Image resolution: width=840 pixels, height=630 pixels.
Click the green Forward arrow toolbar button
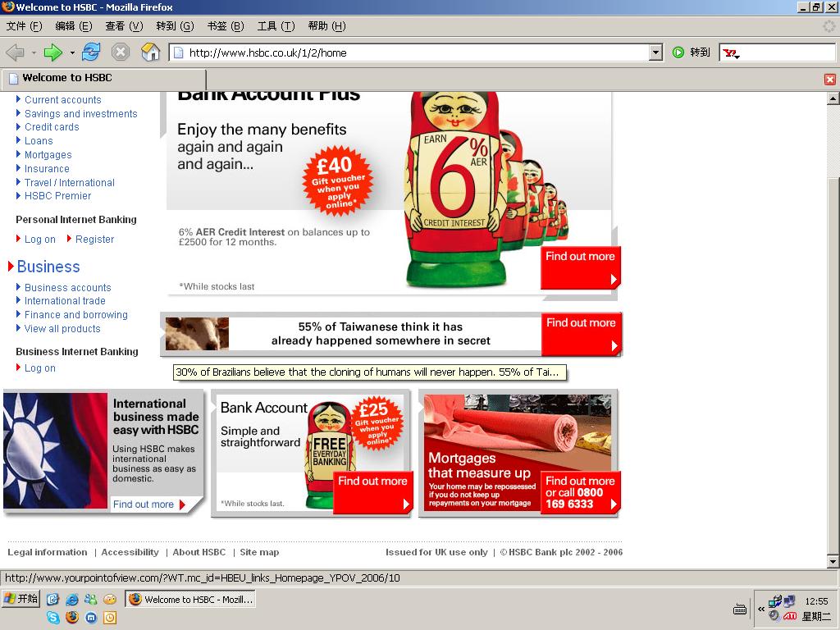[52, 52]
